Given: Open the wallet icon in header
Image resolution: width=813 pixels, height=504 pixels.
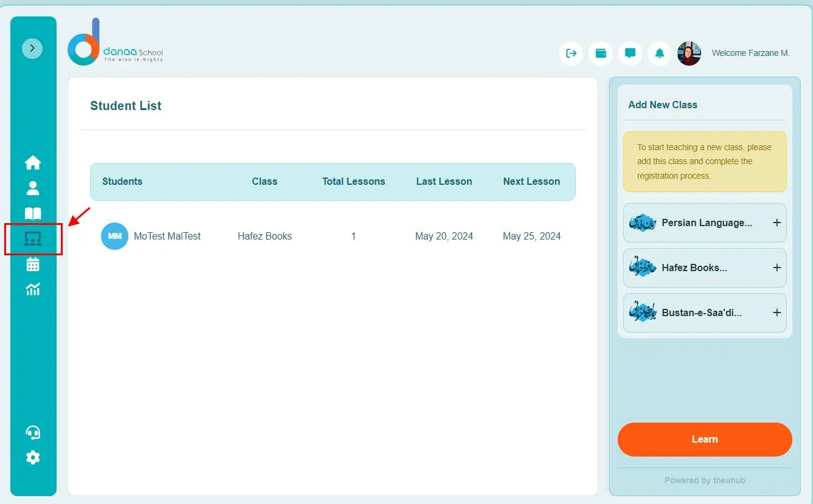Looking at the screenshot, I should pyautogui.click(x=601, y=54).
